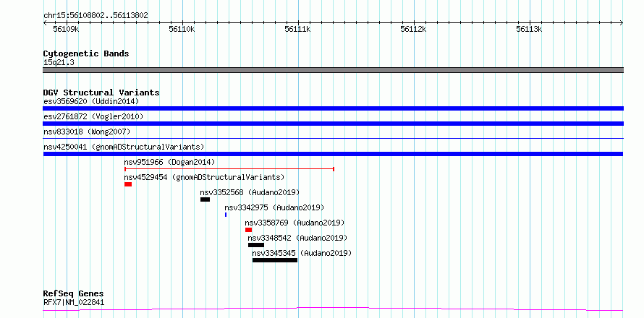Screen dimensions: 644x318
Task: Click the right arrowhead of the ruler
Action: pyautogui.click(x=621, y=23)
